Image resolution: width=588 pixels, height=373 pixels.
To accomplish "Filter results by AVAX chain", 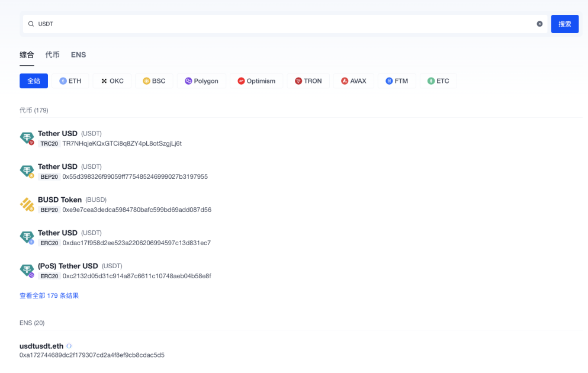I will point(354,81).
